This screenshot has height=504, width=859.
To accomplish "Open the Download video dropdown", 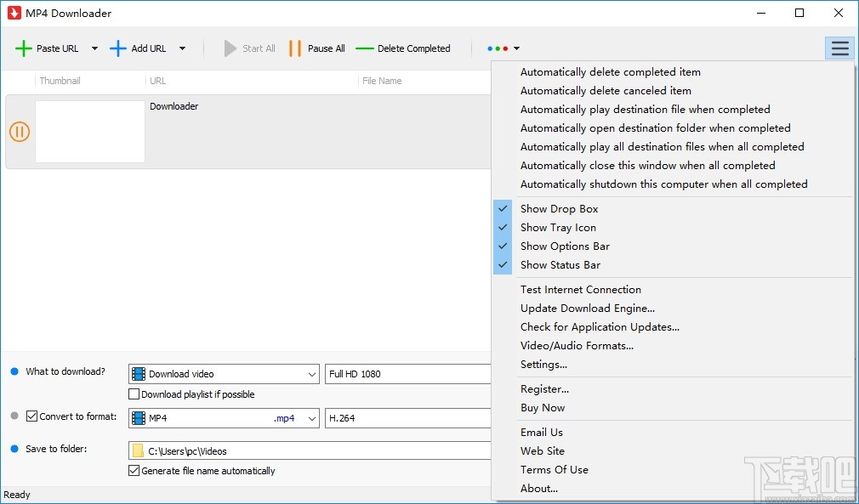I will coord(311,374).
